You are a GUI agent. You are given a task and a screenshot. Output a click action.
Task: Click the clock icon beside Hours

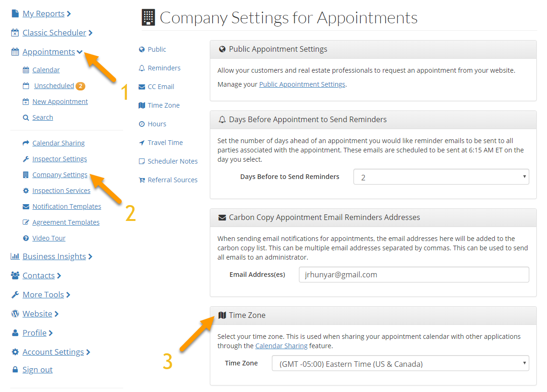(x=142, y=124)
